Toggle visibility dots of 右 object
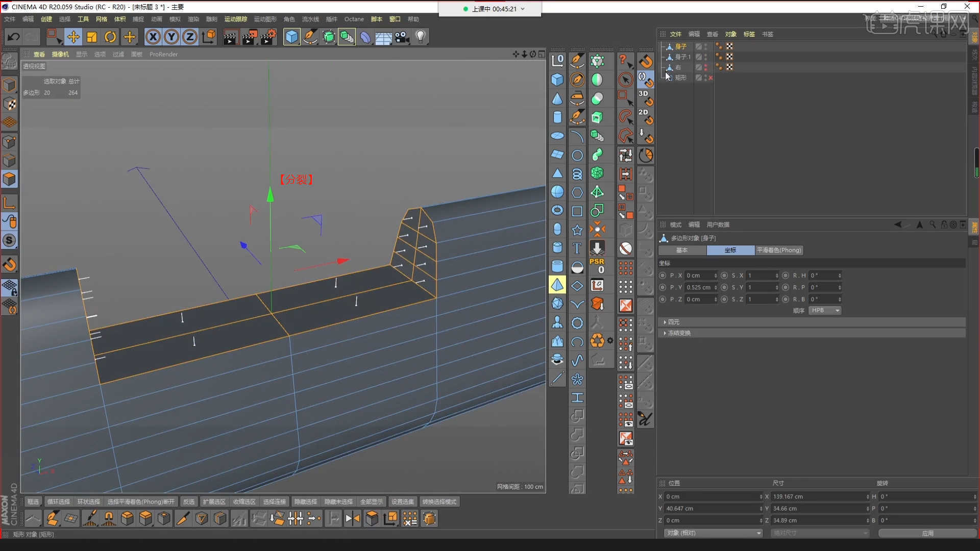Screen dimensions: 980x551 tap(706, 67)
